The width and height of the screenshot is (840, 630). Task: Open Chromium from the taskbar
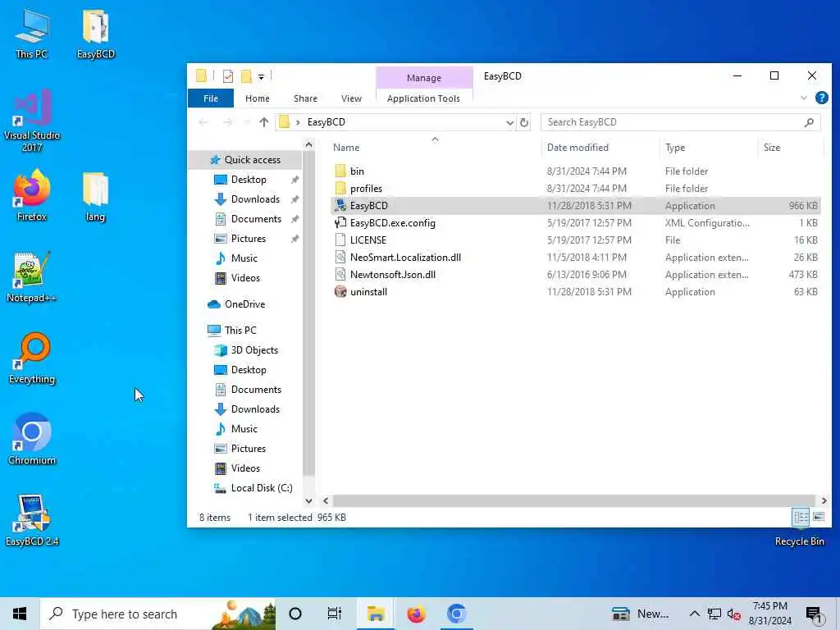click(456, 614)
